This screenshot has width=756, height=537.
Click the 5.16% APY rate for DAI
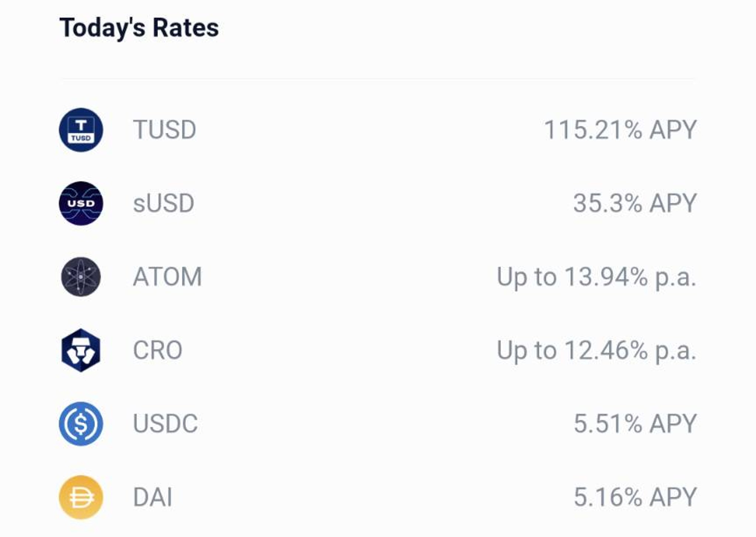click(635, 497)
